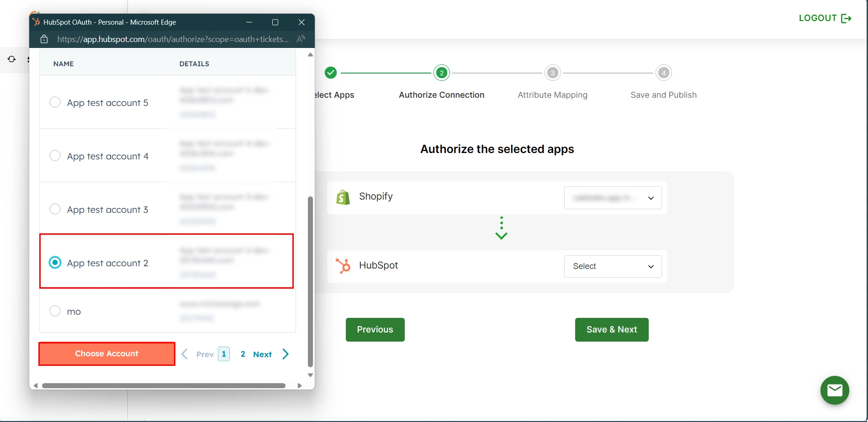This screenshot has width=868, height=422.
Task: Open the chat support bubble icon
Action: click(835, 390)
